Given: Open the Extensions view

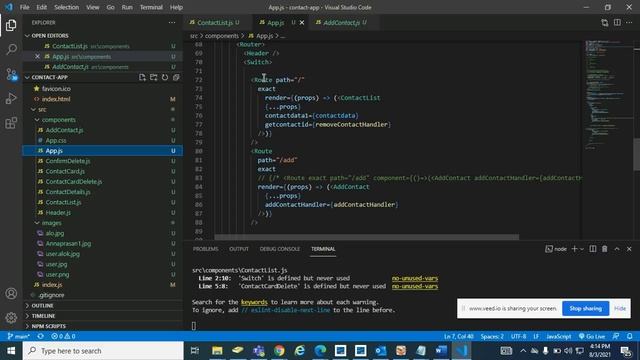Looking at the screenshot, I should click(11, 123).
